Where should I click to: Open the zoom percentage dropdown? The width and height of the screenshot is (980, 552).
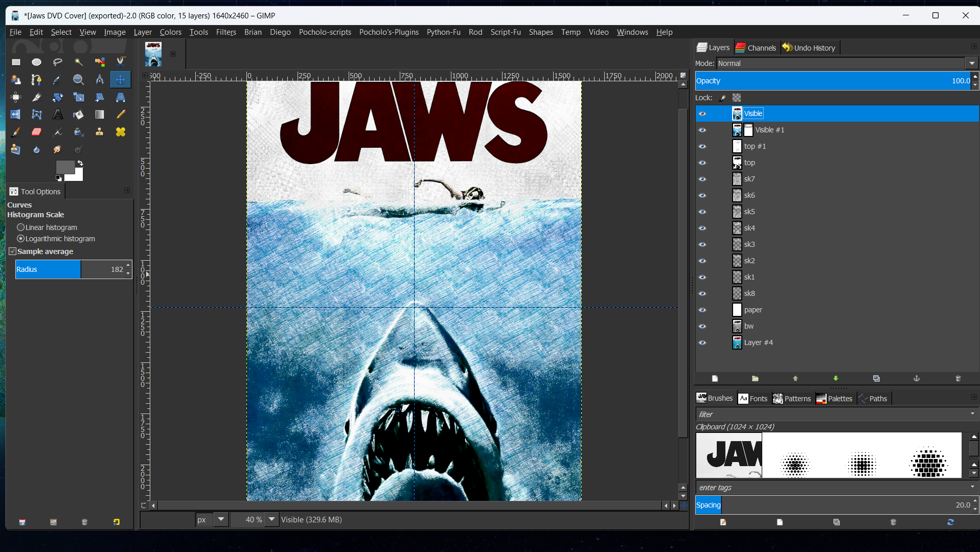pyautogui.click(x=272, y=519)
